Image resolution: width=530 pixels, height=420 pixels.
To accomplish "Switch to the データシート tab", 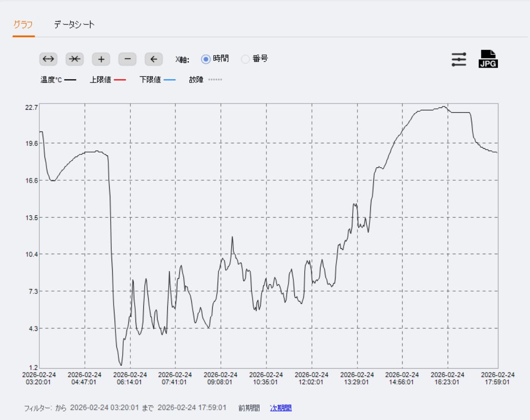I will 74,25.
